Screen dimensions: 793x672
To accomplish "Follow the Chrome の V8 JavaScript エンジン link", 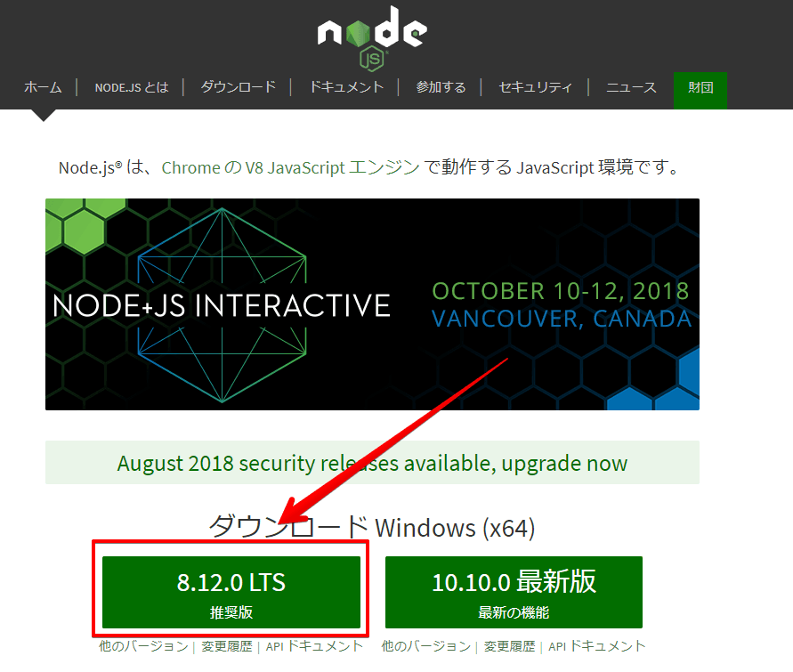I will pyautogui.click(x=290, y=167).
